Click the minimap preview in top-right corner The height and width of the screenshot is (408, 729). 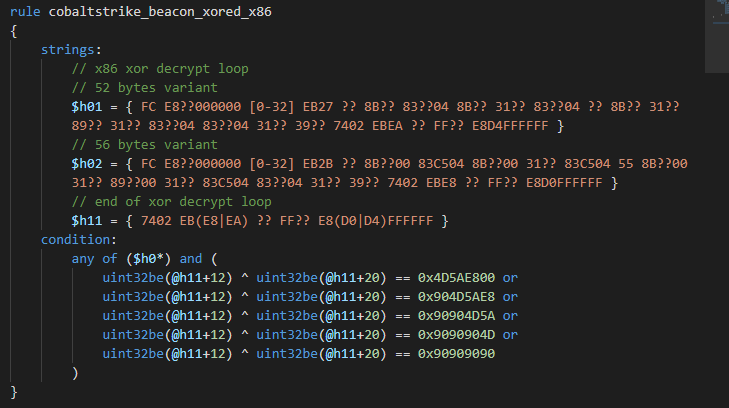click(717, 36)
